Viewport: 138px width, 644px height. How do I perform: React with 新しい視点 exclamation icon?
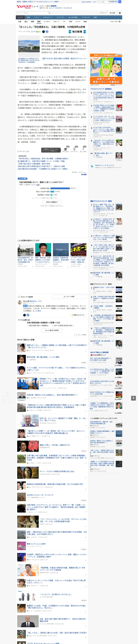pyautogui.click(x=83, y=149)
